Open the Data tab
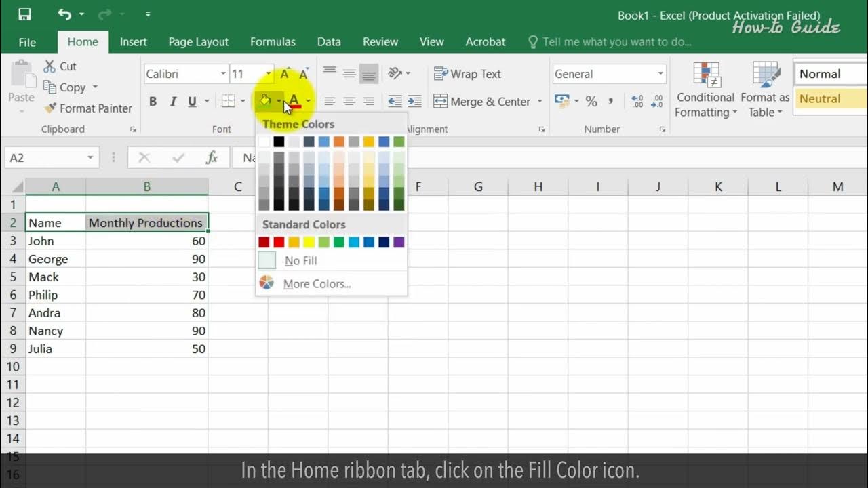 329,42
